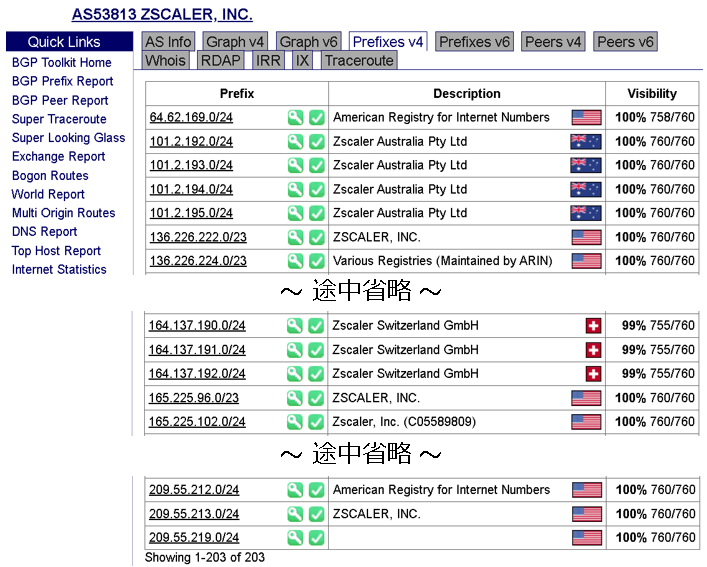707x567 pixels.
Task: Click the Description column header
Action: 467,94
